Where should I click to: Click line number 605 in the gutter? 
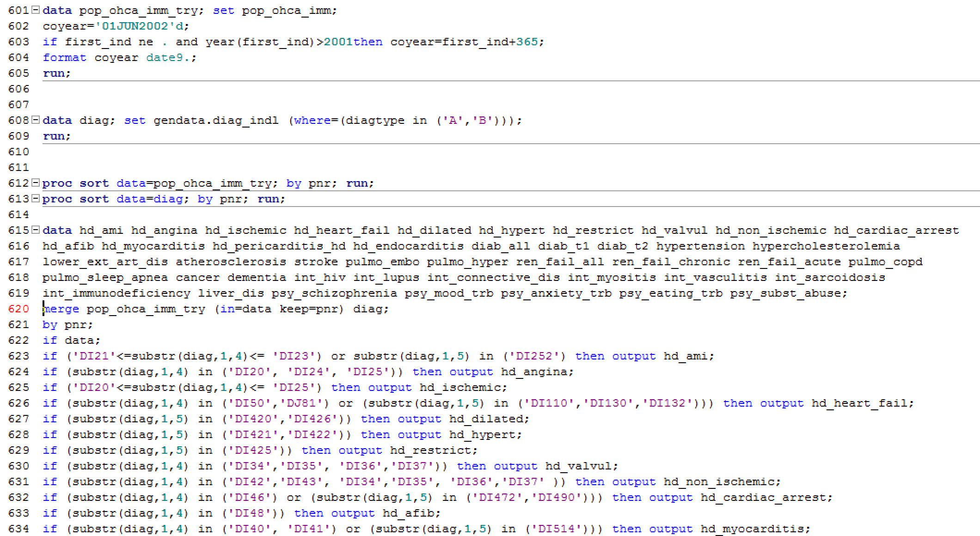[18, 73]
